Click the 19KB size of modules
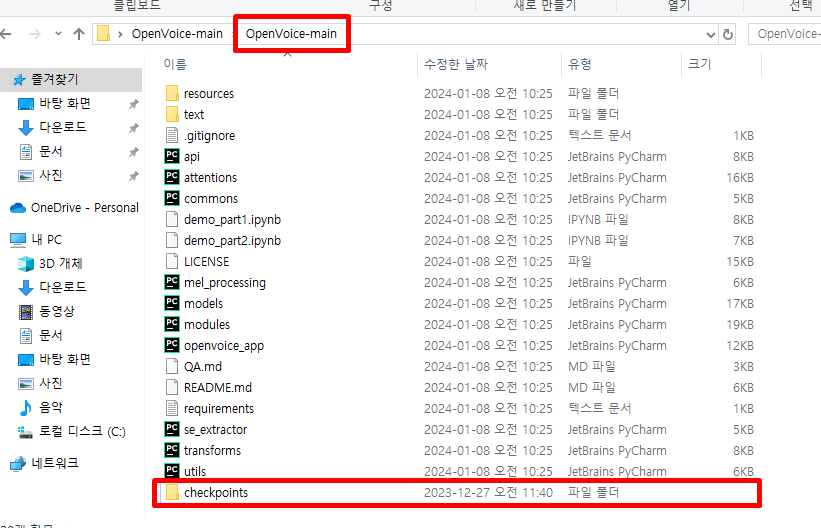Viewport: 821px width, 528px height. pyautogui.click(x=740, y=325)
